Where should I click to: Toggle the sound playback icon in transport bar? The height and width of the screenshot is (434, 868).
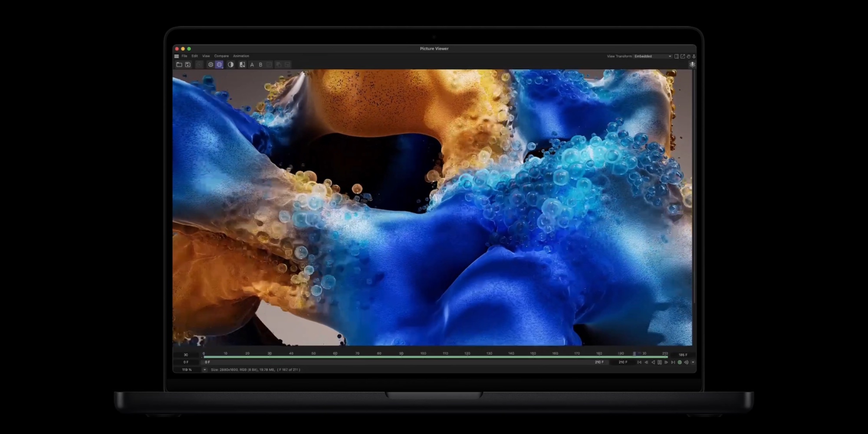pos(686,362)
